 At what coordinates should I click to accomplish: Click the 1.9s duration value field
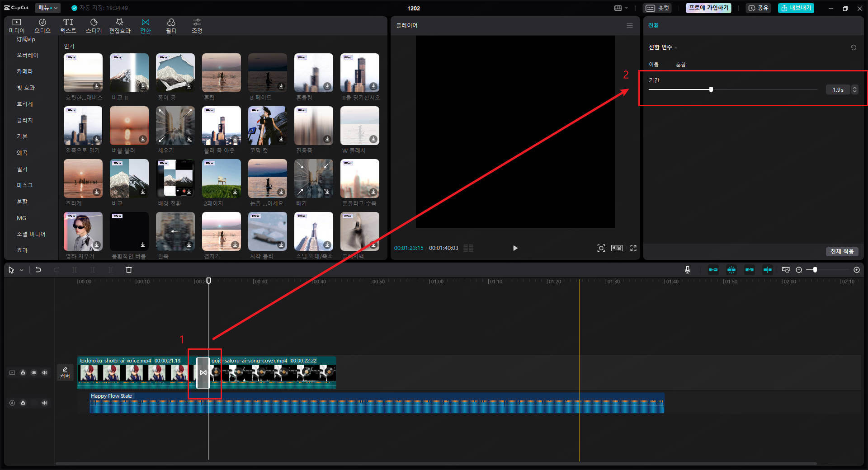[x=838, y=89]
